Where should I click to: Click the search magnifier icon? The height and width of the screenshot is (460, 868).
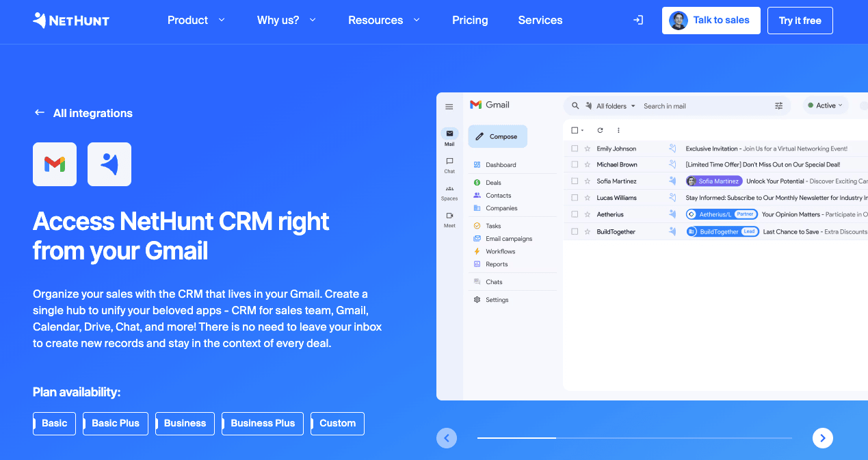(x=575, y=105)
